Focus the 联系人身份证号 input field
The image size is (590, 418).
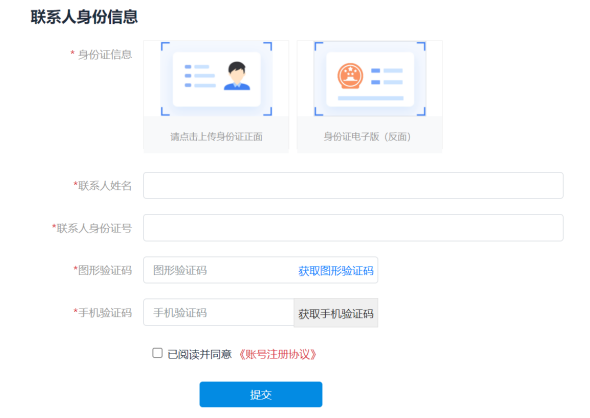(353, 228)
